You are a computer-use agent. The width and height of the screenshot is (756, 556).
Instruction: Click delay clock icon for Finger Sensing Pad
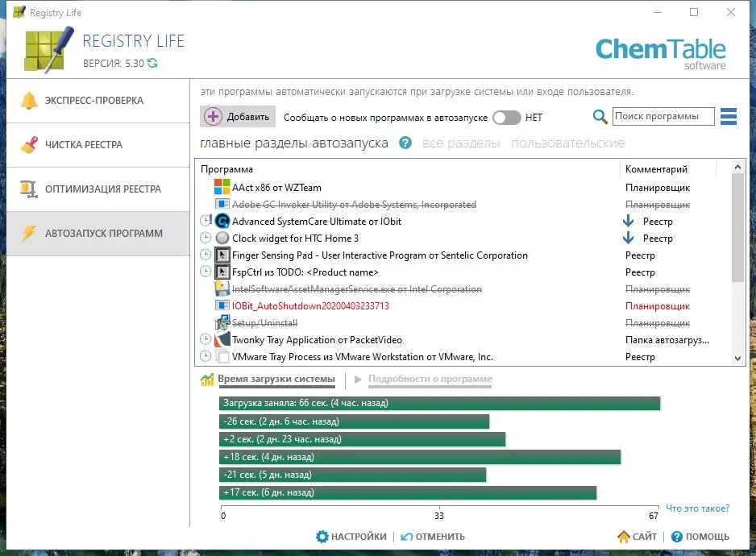click(x=206, y=255)
